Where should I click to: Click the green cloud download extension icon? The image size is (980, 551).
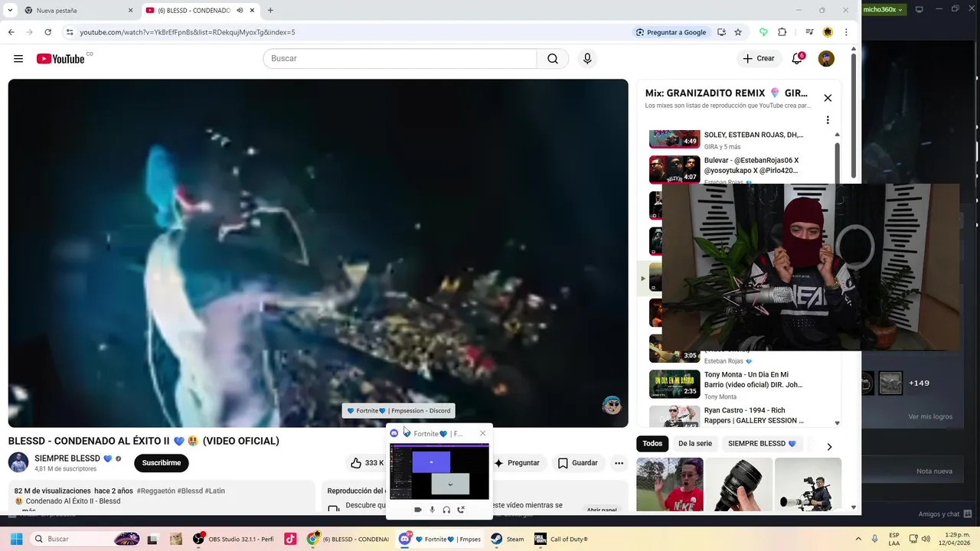pos(763,32)
